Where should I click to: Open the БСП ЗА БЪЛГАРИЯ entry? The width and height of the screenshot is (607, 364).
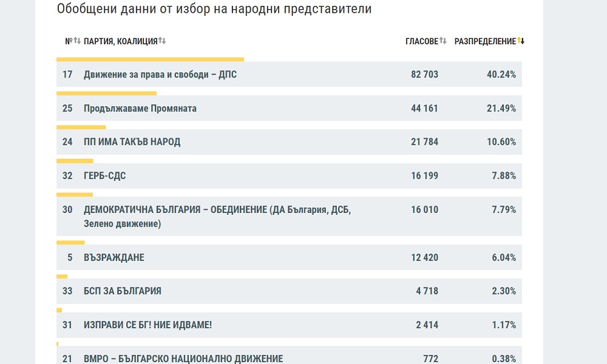coord(122,291)
